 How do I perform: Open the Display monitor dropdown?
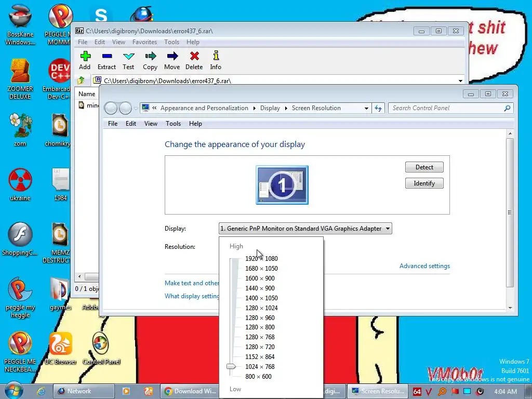pos(305,229)
